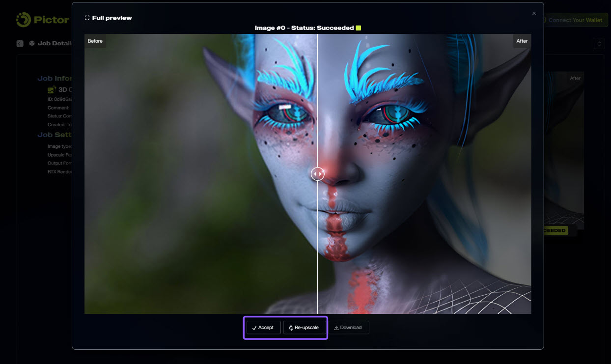Click the green status square beside Succeeded
611x364 pixels.
point(359,28)
